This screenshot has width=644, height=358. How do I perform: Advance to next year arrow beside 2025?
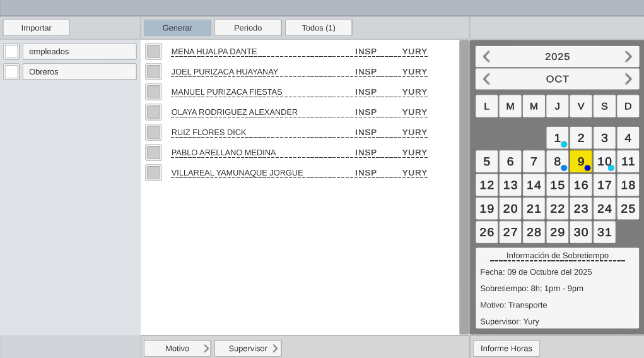(628, 57)
